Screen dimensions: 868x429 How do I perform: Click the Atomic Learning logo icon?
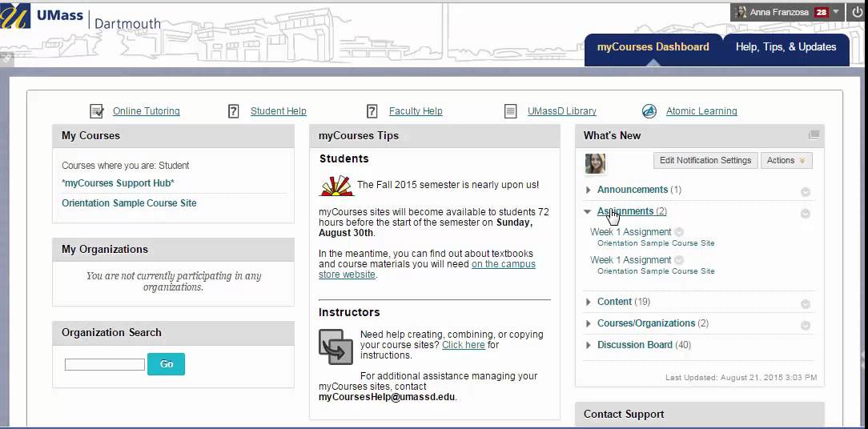click(649, 111)
